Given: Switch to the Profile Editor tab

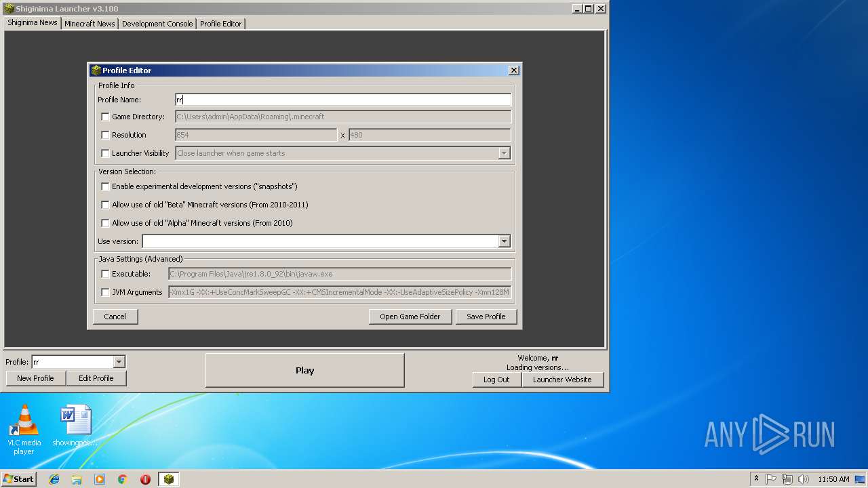Looking at the screenshot, I should [x=220, y=23].
